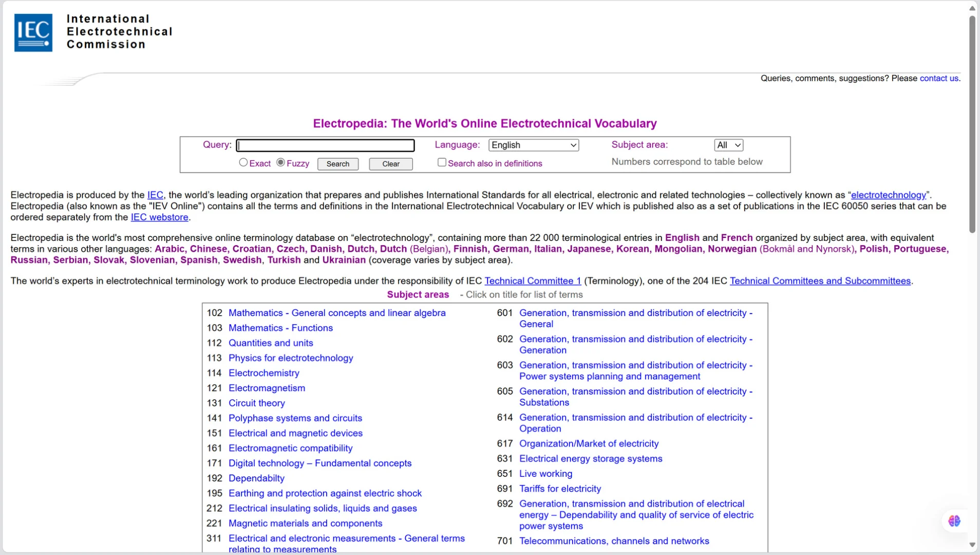Enable Search also in definitions checkbox
The width and height of the screenshot is (980, 555).
tap(442, 162)
